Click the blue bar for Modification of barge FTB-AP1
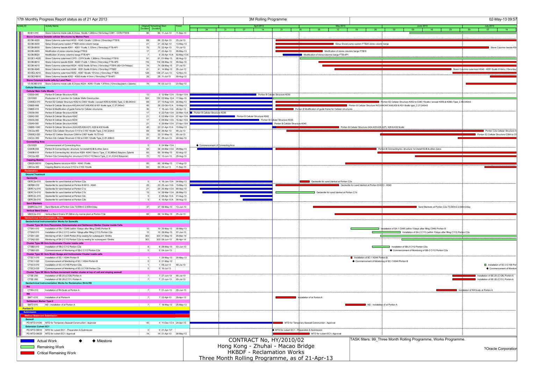 click(292, 55)
